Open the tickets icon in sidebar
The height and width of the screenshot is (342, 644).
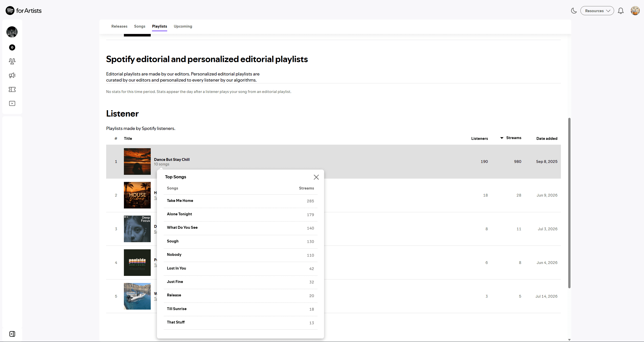coord(12,89)
